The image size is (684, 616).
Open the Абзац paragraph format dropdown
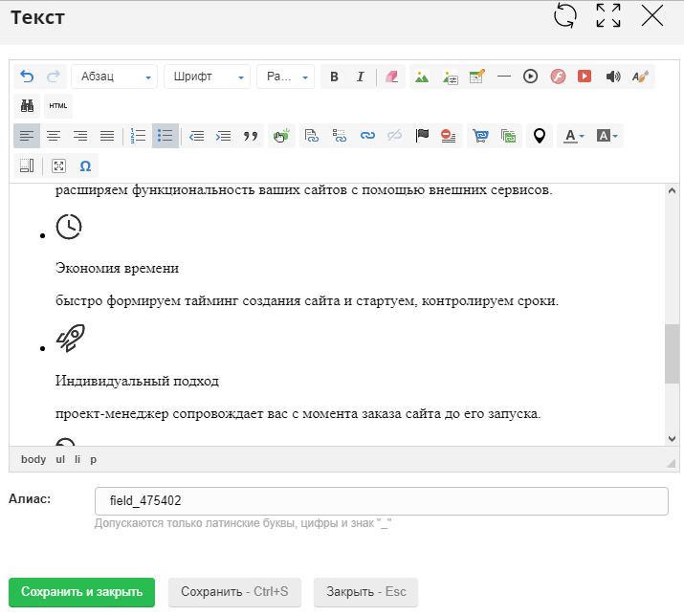[114, 77]
